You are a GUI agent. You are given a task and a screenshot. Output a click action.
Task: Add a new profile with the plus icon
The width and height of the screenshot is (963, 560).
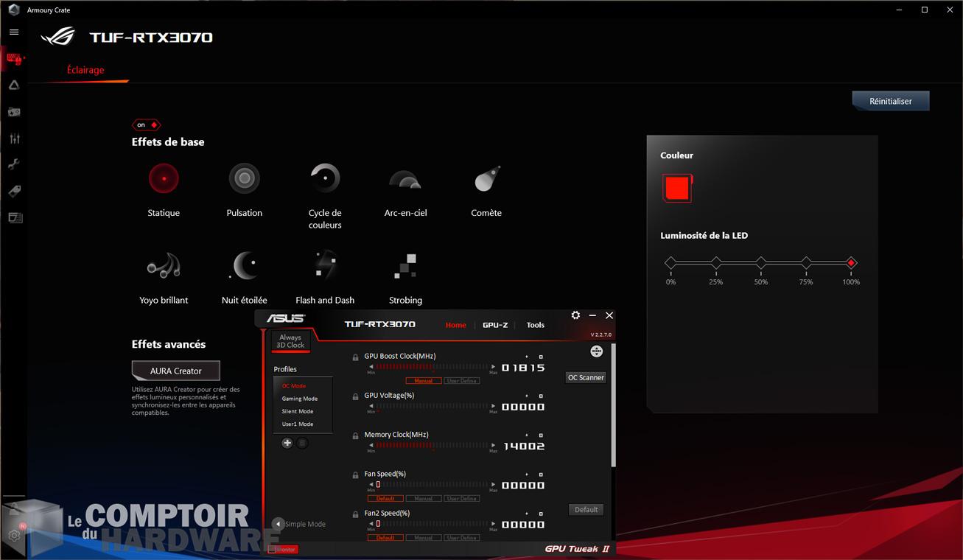click(x=287, y=443)
